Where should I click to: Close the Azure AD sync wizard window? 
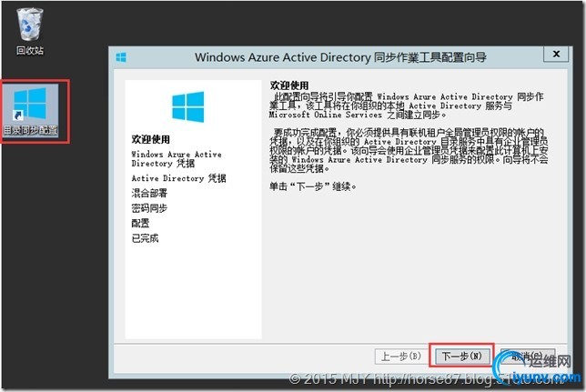[x=556, y=54]
